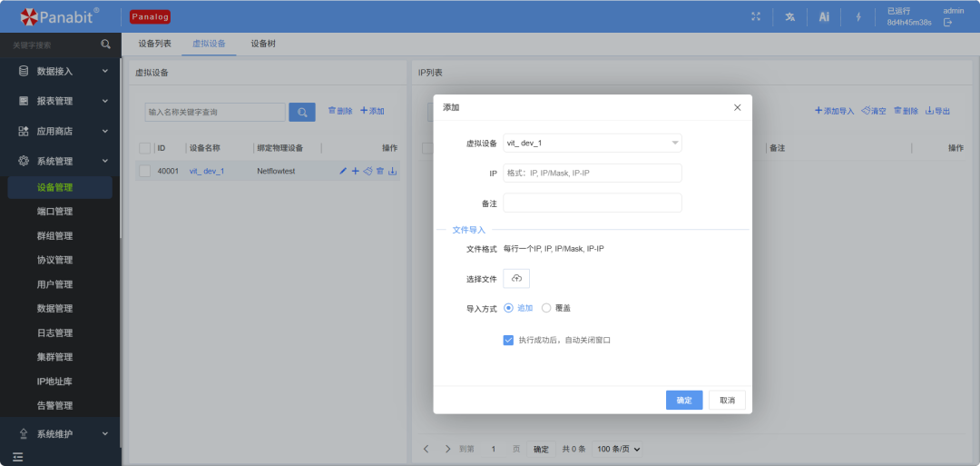Click the 系统管理 gear icon in sidebar
The image size is (980, 466).
[24, 161]
